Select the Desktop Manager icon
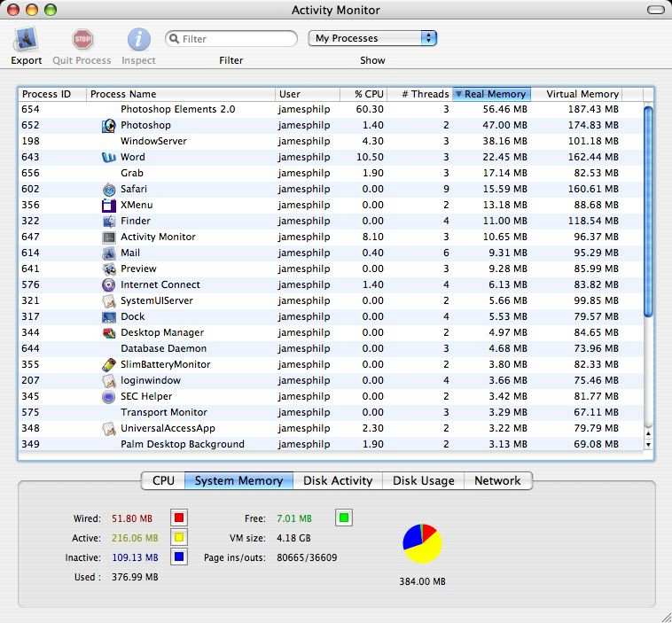 pyautogui.click(x=109, y=333)
